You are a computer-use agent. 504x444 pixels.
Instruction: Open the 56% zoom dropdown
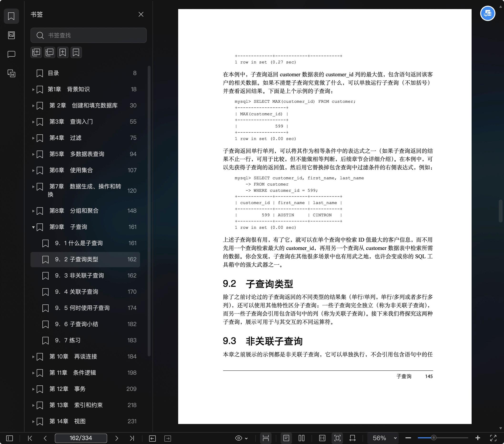point(383,438)
